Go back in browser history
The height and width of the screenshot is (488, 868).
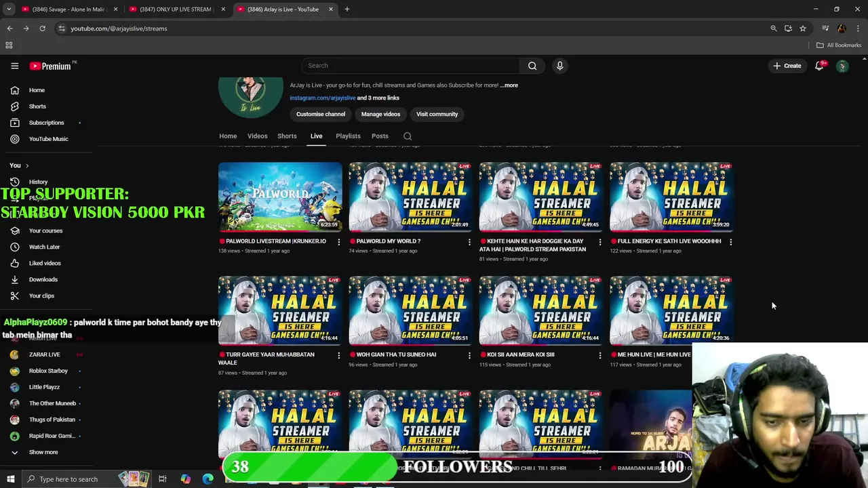coord(10,28)
